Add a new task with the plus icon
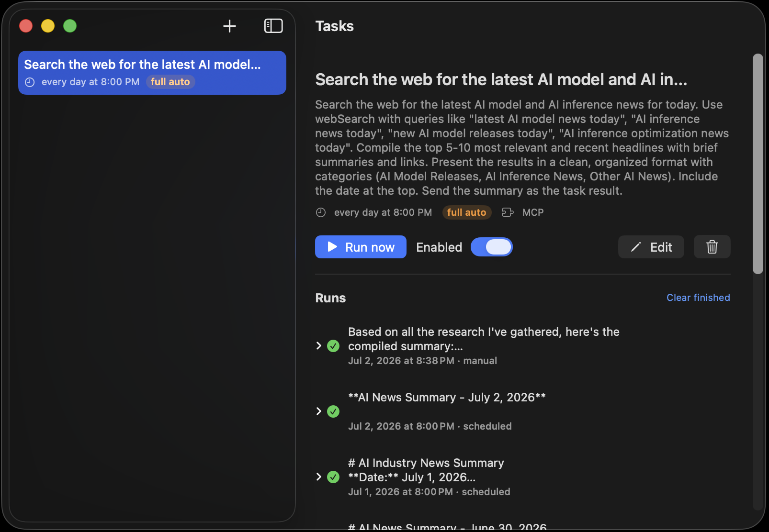The image size is (769, 532). [230, 26]
